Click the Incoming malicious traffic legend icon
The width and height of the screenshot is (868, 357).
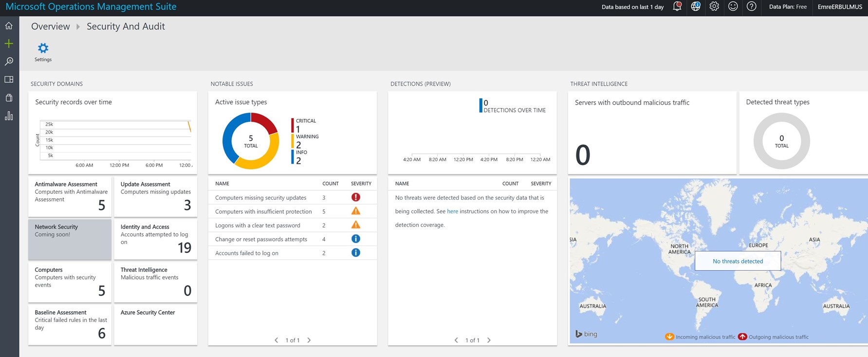(x=669, y=337)
